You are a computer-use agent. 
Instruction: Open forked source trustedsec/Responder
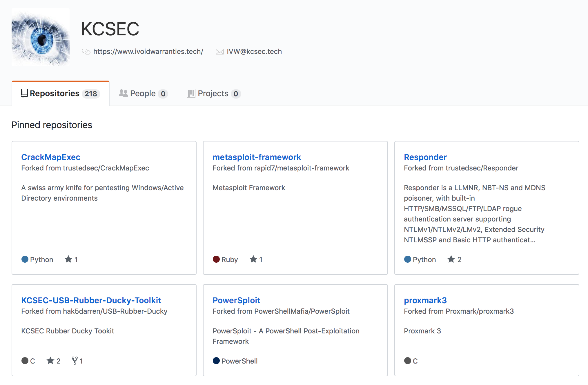(482, 168)
